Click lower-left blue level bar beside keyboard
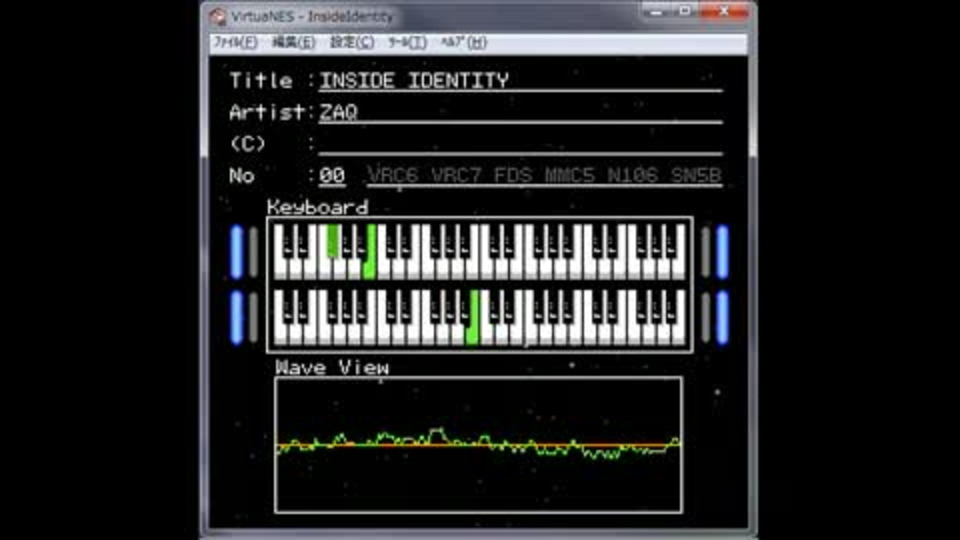The width and height of the screenshot is (960, 540). coord(236,317)
